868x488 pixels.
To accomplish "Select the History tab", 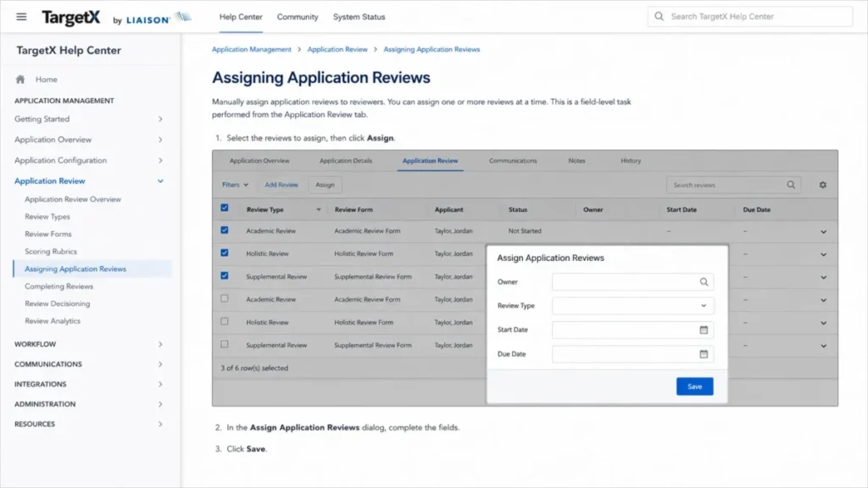I will 631,160.
